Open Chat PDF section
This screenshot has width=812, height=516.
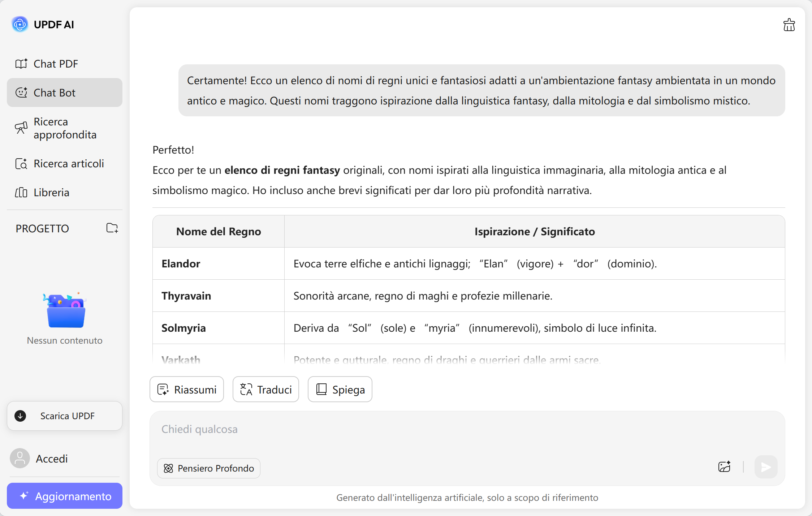(56, 64)
